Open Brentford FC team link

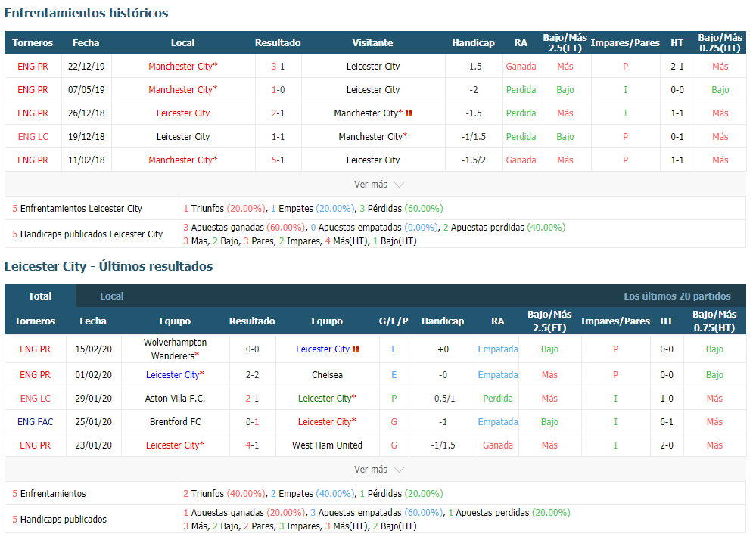tap(175, 422)
